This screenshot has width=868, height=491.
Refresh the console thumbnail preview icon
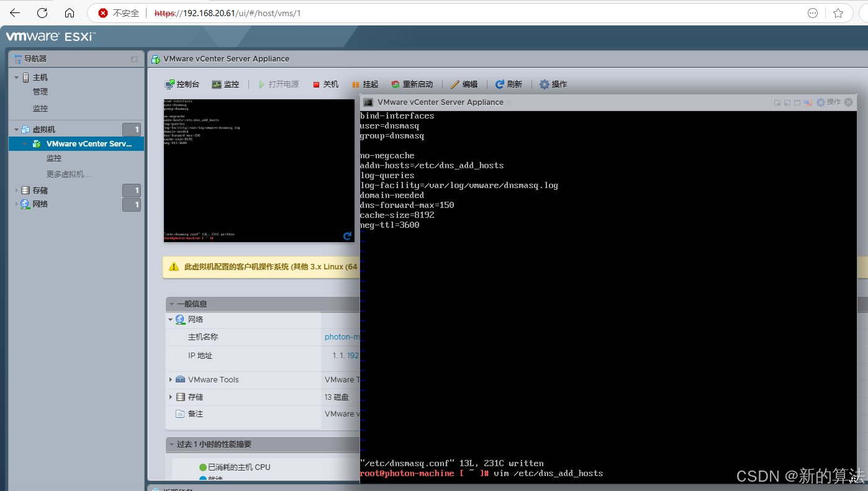point(347,236)
